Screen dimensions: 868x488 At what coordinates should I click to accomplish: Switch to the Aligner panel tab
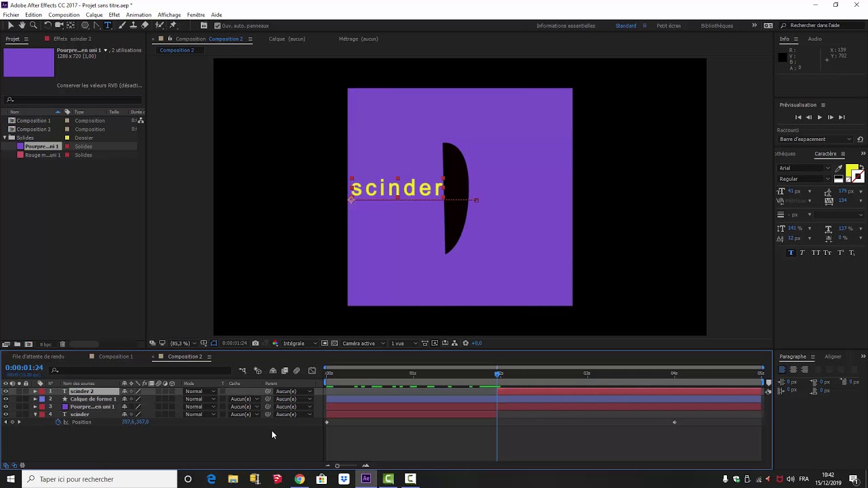(833, 357)
